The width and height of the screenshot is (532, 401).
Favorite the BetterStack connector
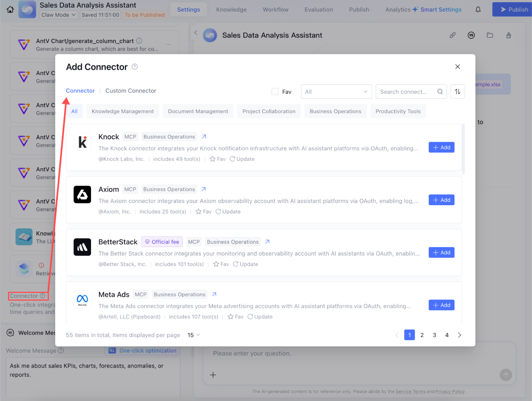[x=221, y=264]
